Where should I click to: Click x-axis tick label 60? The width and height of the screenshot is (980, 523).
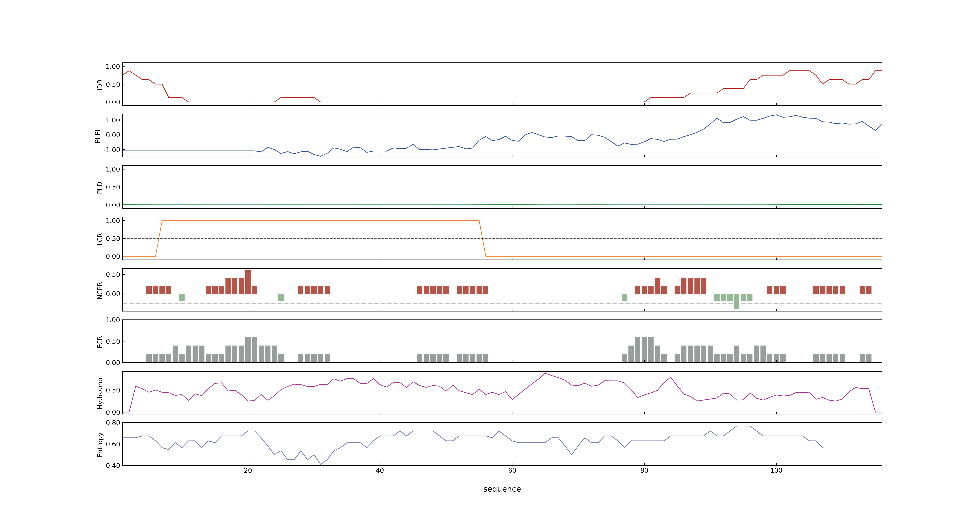[512, 470]
